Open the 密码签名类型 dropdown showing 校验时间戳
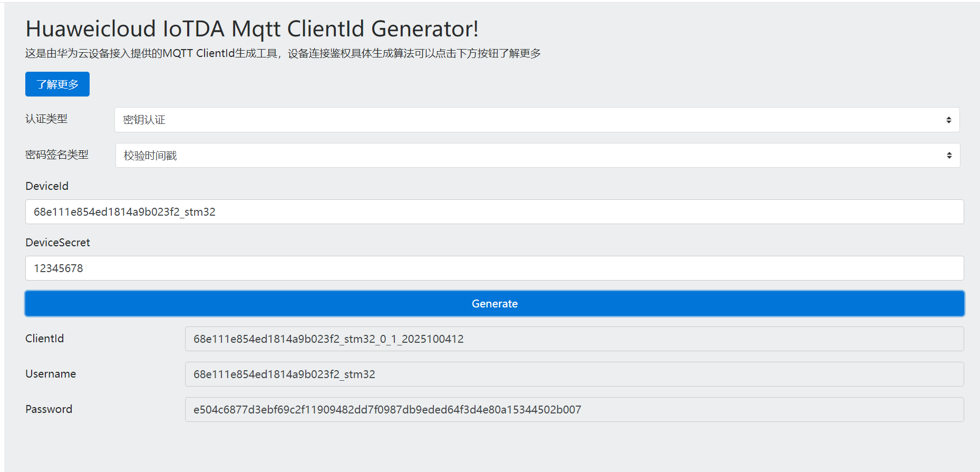The height and width of the screenshot is (472, 980). click(x=538, y=156)
